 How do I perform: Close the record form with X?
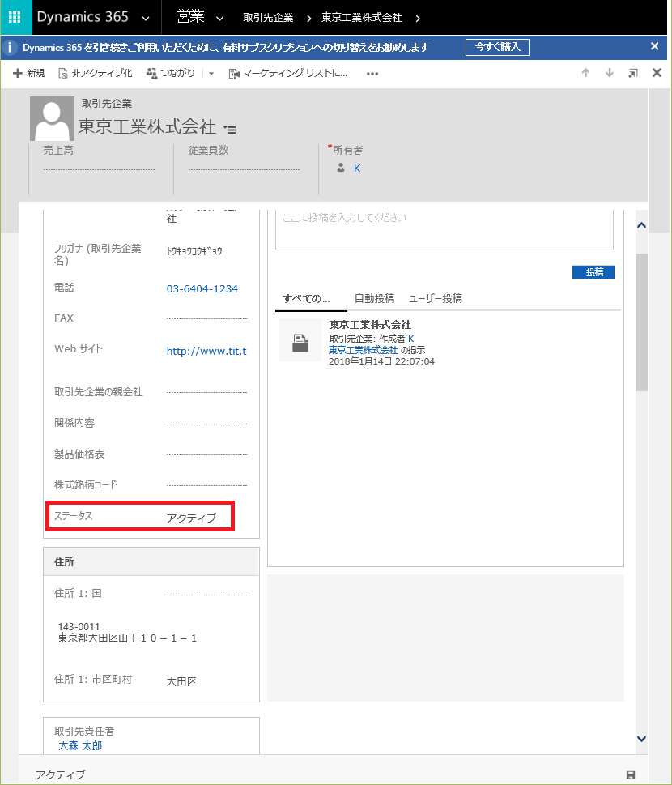pyautogui.click(x=657, y=73)
